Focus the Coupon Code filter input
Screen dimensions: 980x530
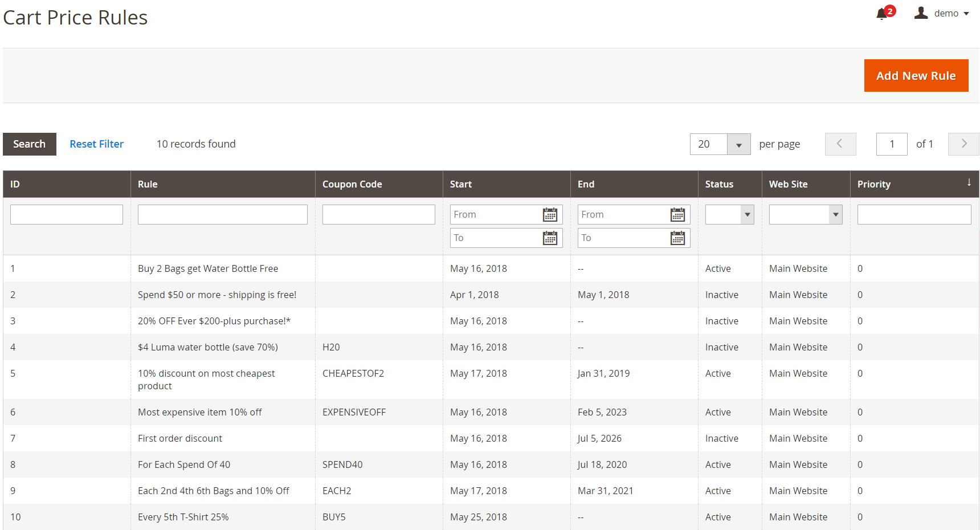[379, 215]
